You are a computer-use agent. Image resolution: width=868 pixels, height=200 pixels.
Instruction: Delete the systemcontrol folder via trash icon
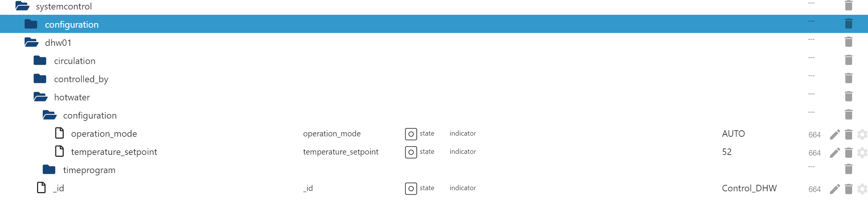[849, 6]
